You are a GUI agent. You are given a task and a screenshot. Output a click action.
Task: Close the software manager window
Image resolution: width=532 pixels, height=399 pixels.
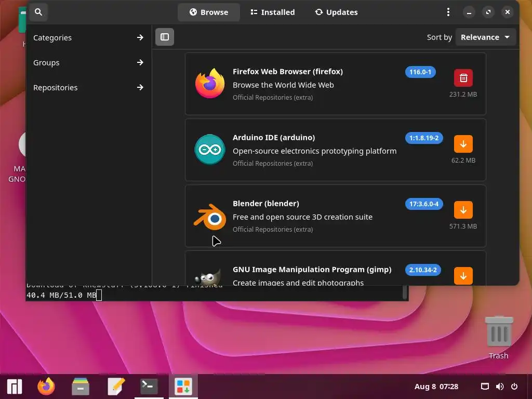coord(507,12)
